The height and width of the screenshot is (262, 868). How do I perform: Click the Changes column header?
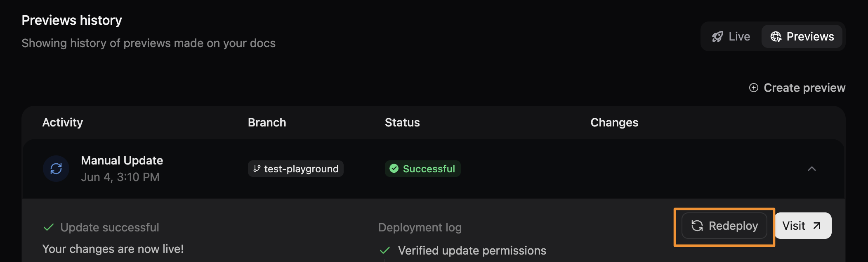pos(614,122)
